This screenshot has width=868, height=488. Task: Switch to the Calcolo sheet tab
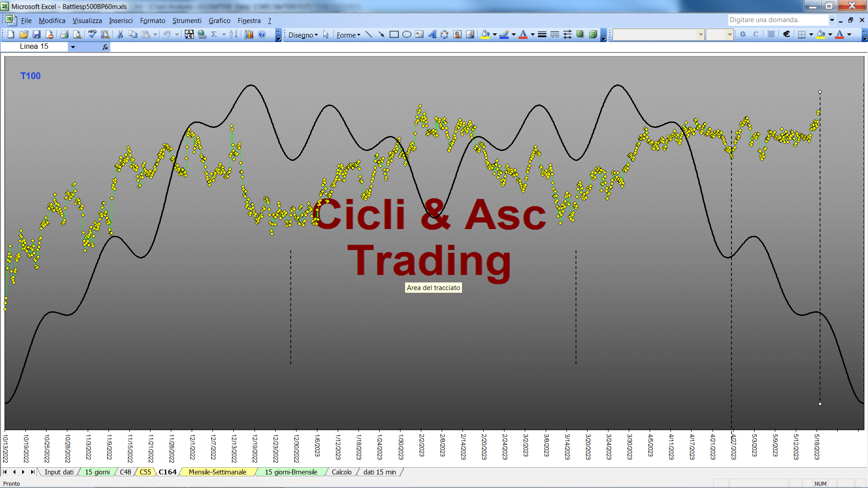coord(341,472)
